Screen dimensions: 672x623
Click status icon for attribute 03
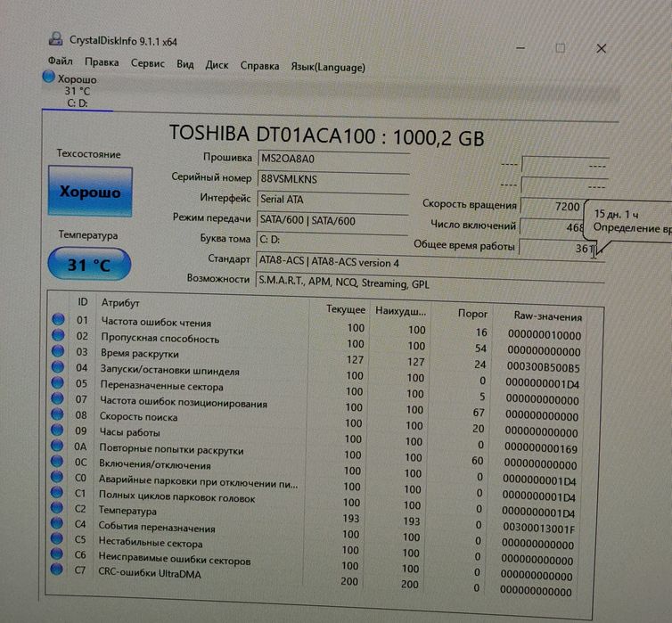[x=58, y=350]
